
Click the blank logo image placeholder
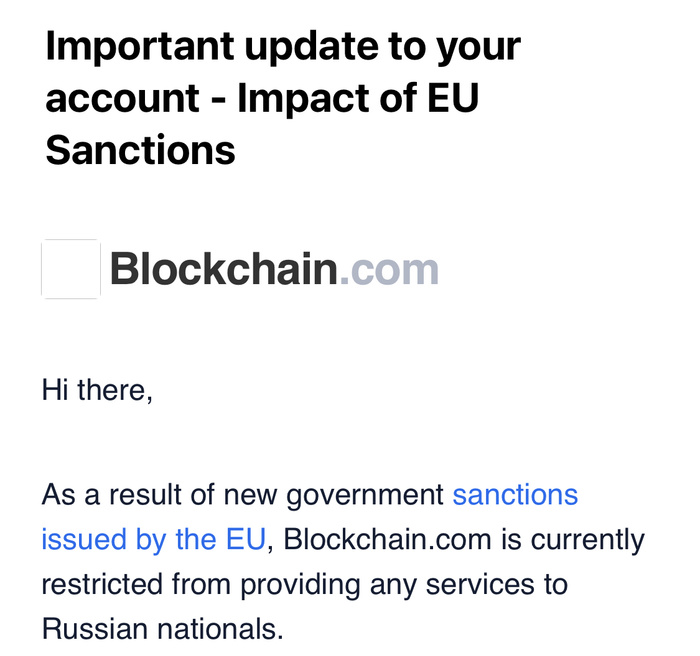[71, 269]
